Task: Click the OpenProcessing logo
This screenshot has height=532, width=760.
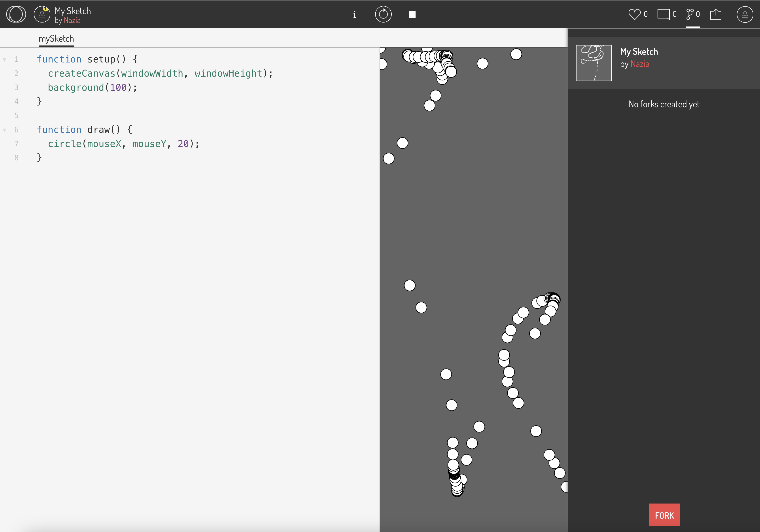Action: point(15,14)
